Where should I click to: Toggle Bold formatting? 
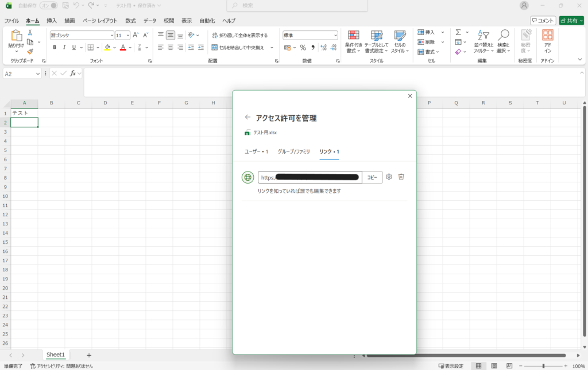pyautogui.click(x=55, y=48)
